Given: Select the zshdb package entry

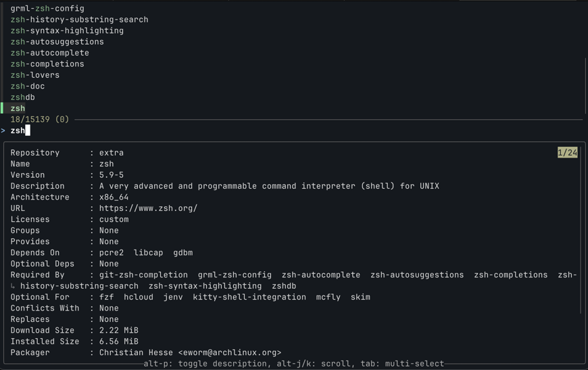Looking at the screenshot, I should (x=22, y=97).
